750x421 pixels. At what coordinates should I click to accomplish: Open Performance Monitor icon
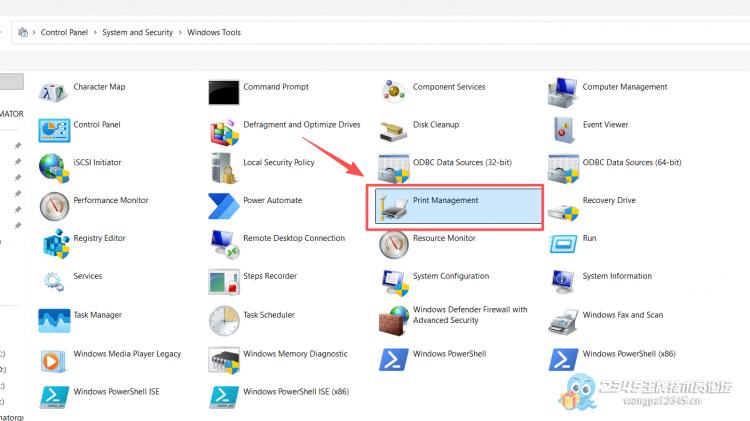point(54,205)
